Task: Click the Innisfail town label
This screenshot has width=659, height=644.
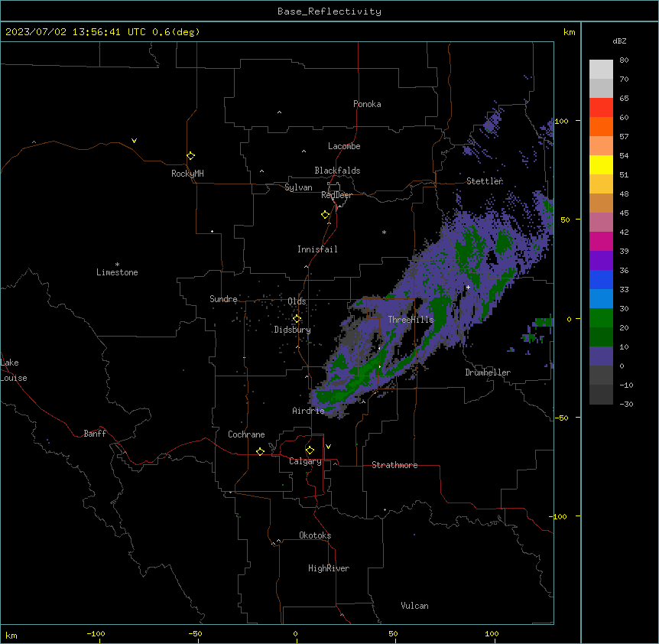Action: pos(317,249)
